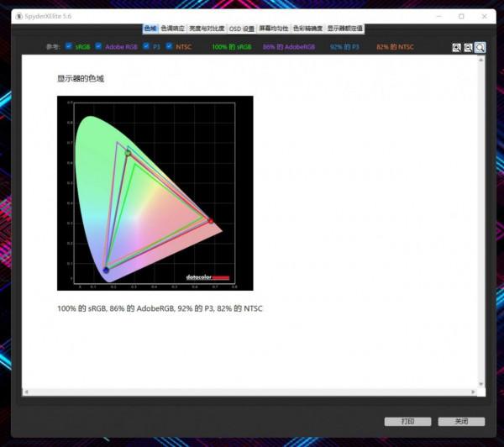Toggle the sRGB reference checkbox

pyautogui.click(x=69, y=47)
